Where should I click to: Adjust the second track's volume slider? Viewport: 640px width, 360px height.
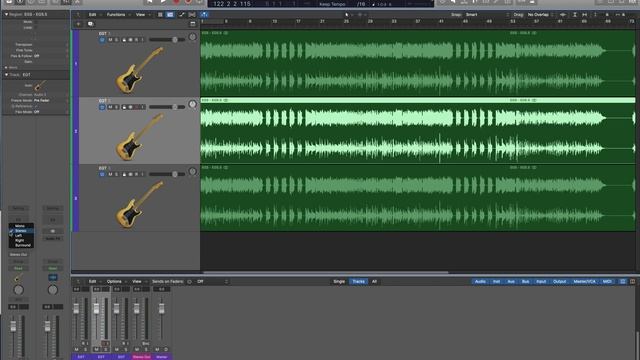167,107
